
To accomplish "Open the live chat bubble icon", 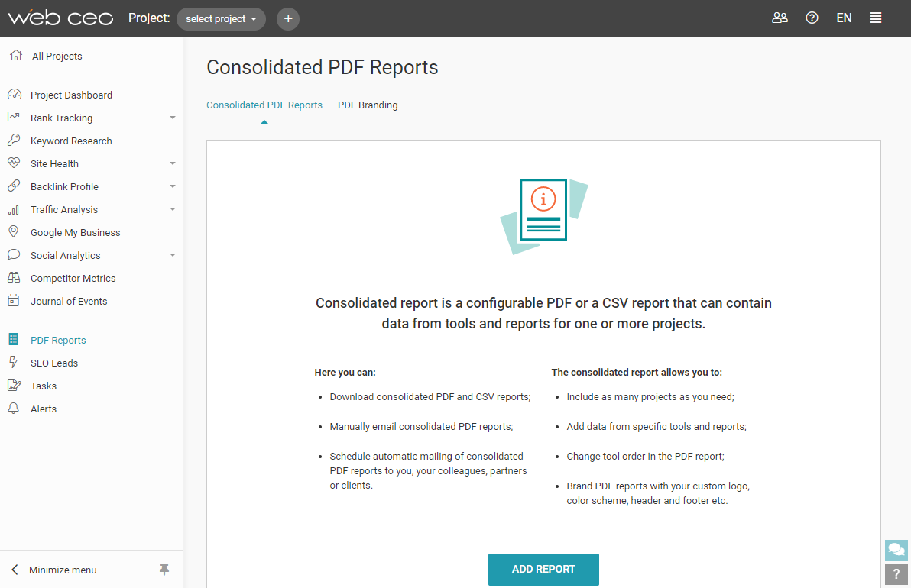I will (x=896, y=550).
